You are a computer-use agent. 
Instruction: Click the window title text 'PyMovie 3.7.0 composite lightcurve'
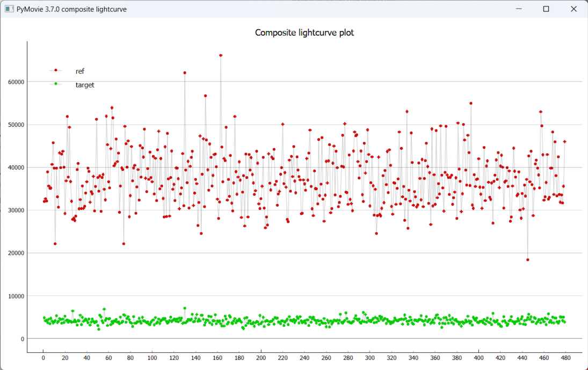click(x=71, y=9)
